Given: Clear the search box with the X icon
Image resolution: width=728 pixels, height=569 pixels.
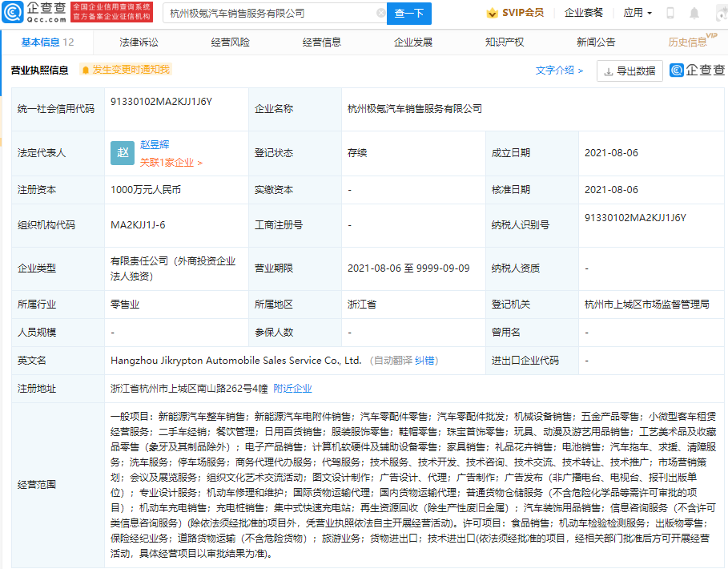Looking at the screenshot, I should pos(380,13).
